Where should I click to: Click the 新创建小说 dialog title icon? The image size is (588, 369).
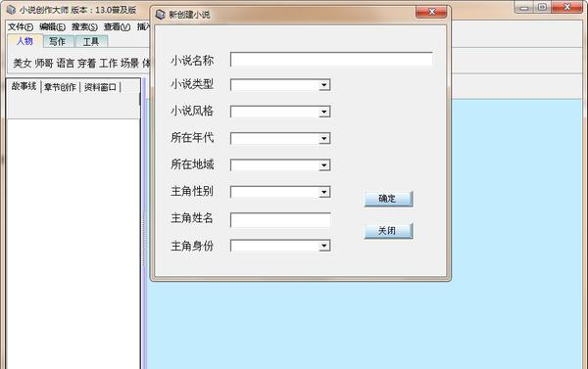(x=161, y=15)
